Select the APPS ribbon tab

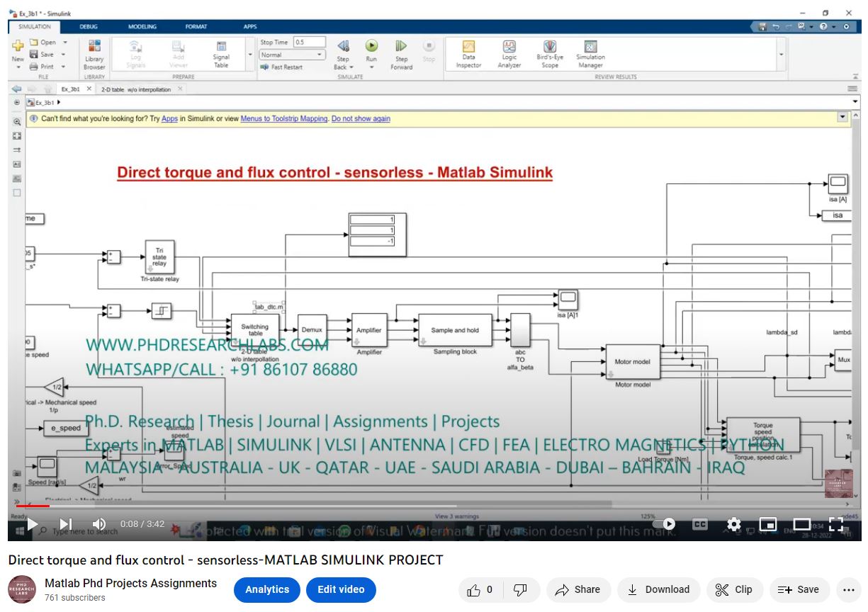click(250, 27)
